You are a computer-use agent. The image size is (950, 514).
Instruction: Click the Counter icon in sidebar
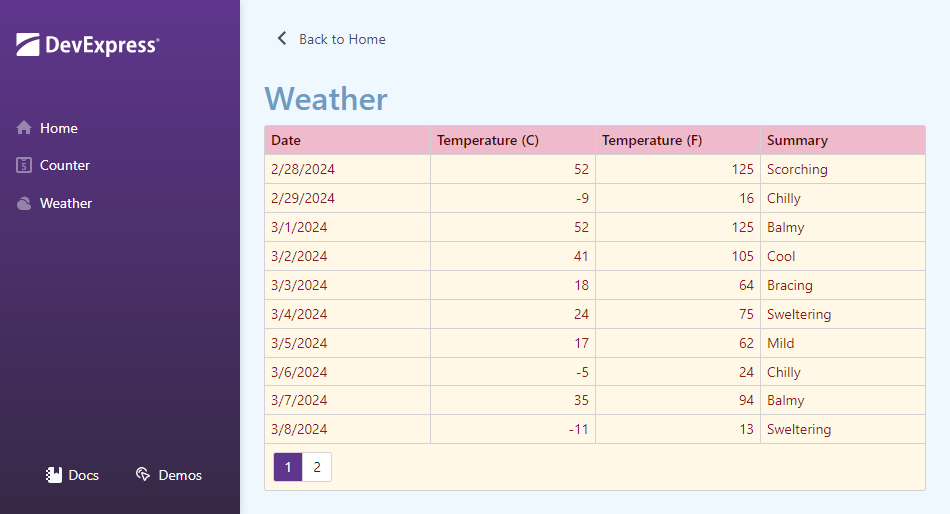tap(24, 165)
